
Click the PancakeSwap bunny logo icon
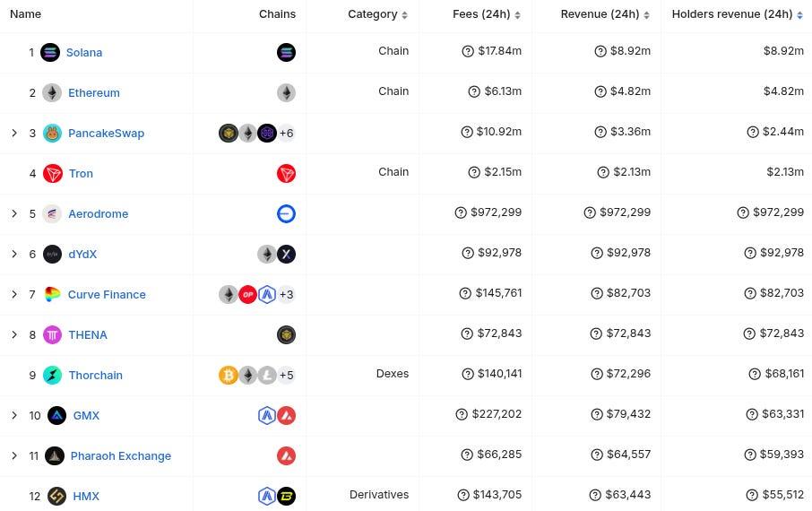(x=52, y=134)
